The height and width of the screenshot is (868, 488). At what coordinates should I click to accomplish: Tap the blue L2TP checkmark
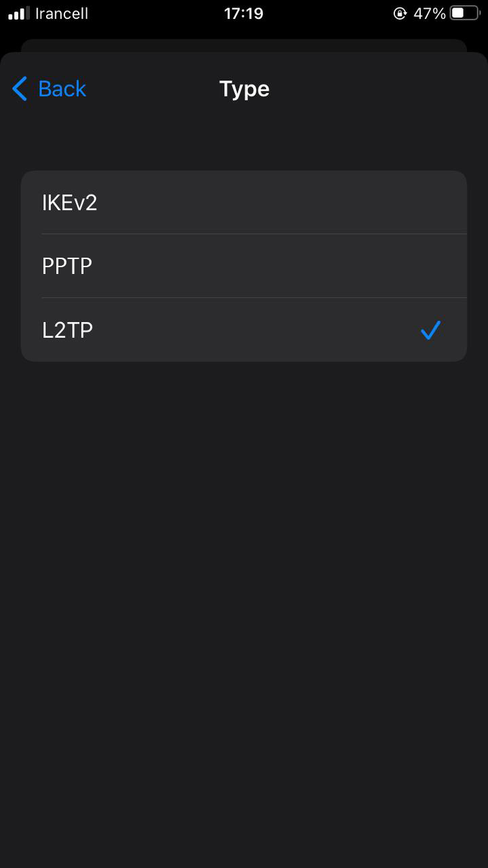click(x=430, y=330)
